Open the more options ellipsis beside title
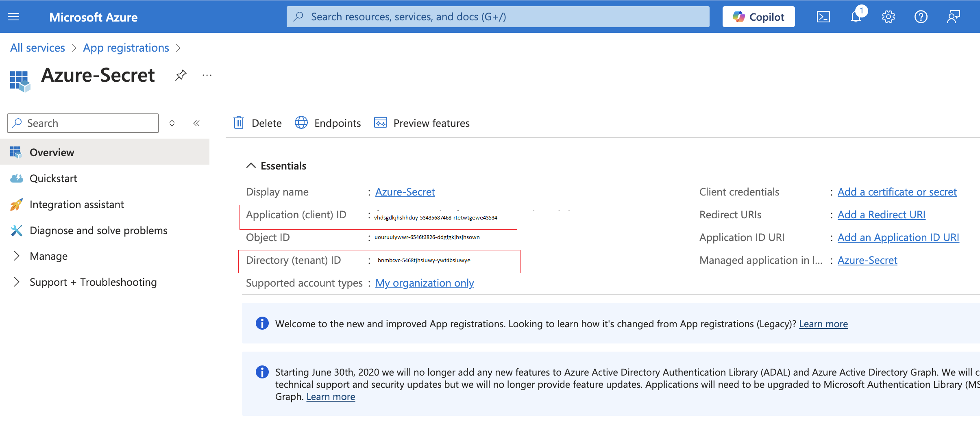 (207, 75)
